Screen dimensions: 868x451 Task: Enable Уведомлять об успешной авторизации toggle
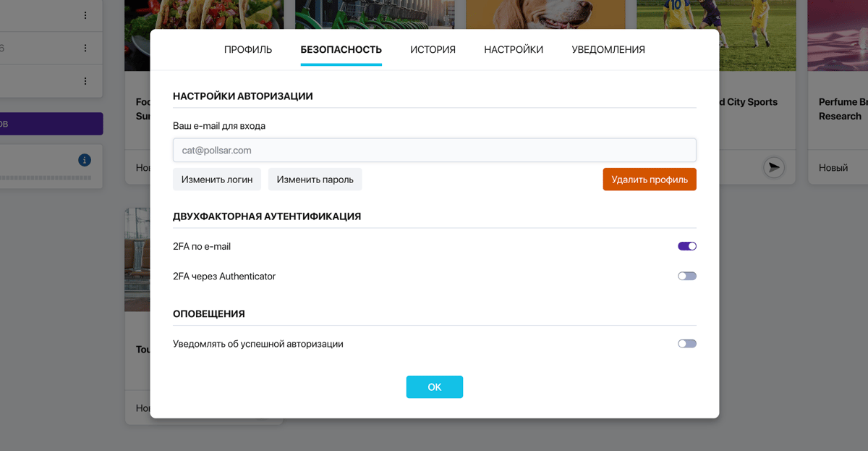(687, 344)
